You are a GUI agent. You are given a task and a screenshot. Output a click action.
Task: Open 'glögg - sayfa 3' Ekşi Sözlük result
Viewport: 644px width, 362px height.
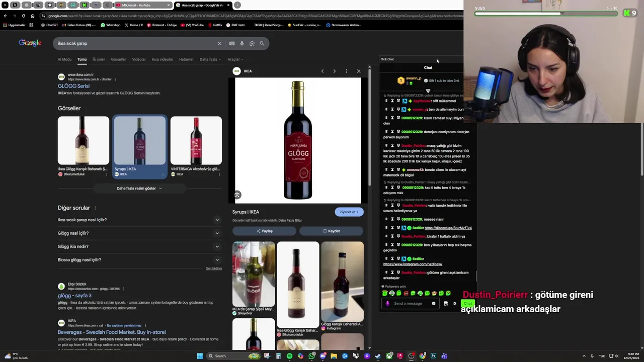pyautogui.click(x=74, y=296)
